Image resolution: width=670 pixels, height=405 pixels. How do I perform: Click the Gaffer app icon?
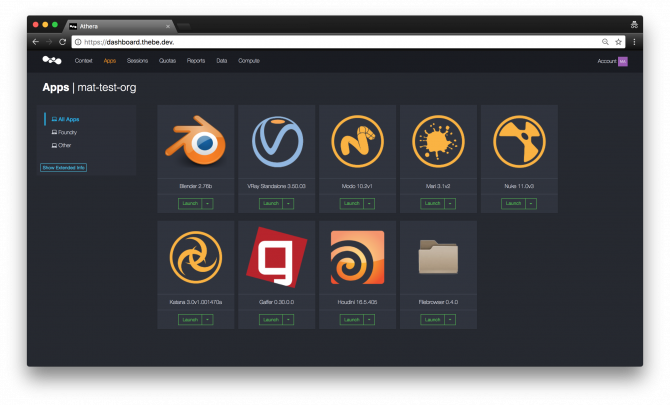coord(277,257)
